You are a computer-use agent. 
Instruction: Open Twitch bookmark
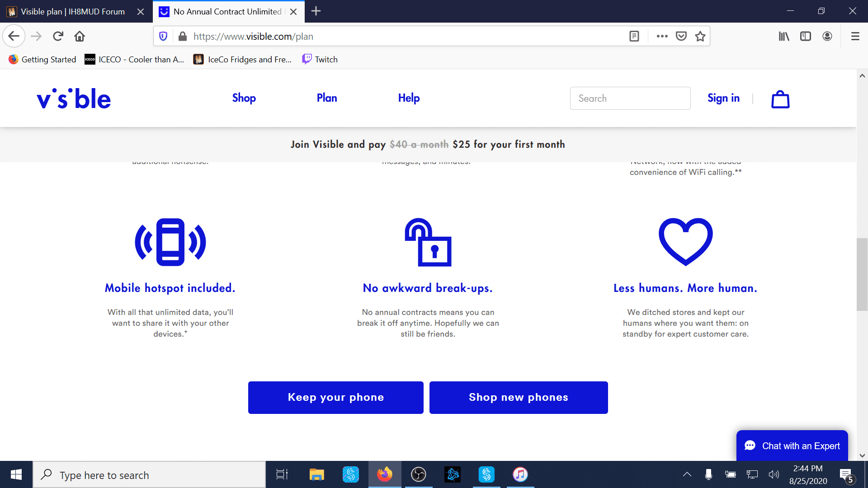click(320, 60)
